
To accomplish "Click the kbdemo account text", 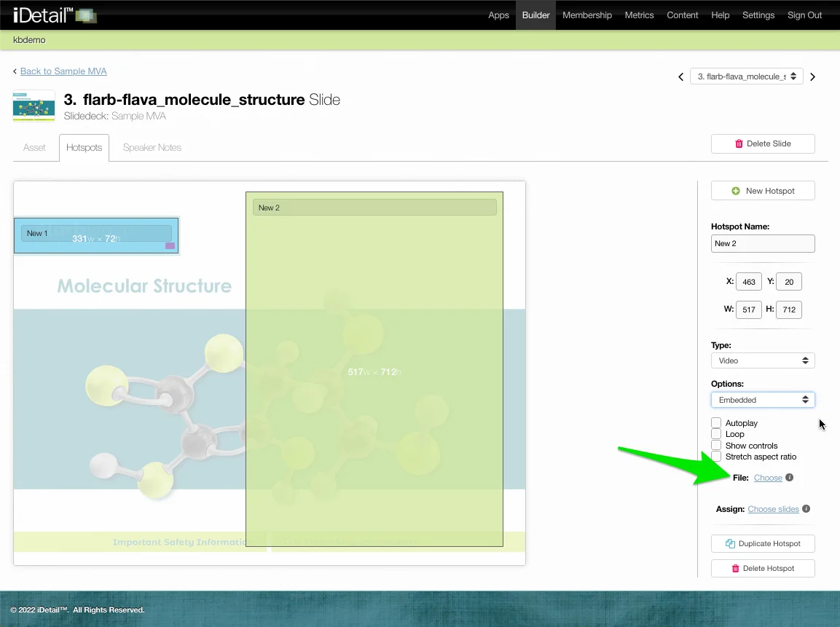I will [29, 40].
